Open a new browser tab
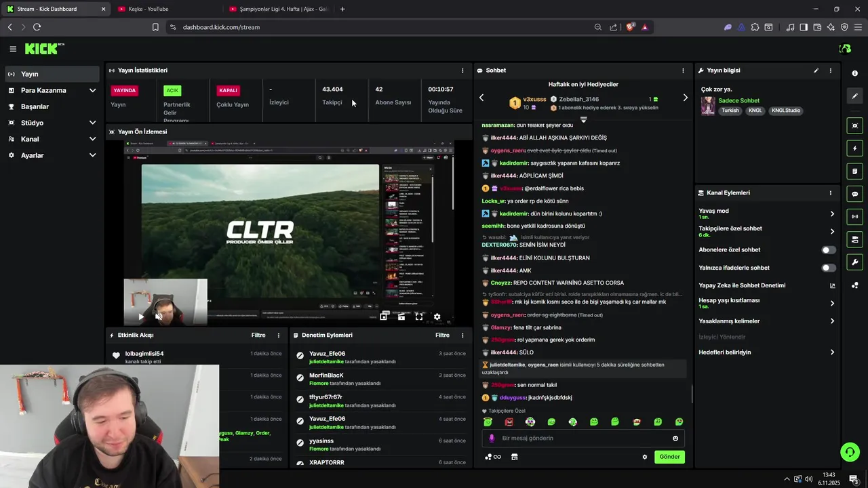This screenshot has width=868, height=488. [342, 9]
